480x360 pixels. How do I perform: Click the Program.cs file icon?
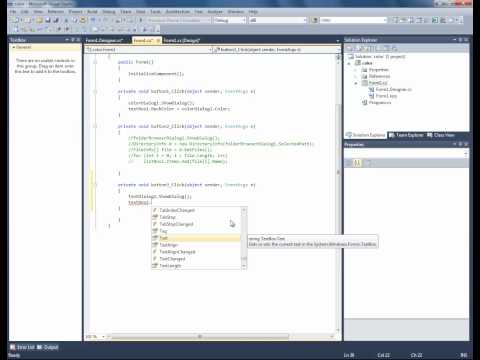(x=364, y=103)
